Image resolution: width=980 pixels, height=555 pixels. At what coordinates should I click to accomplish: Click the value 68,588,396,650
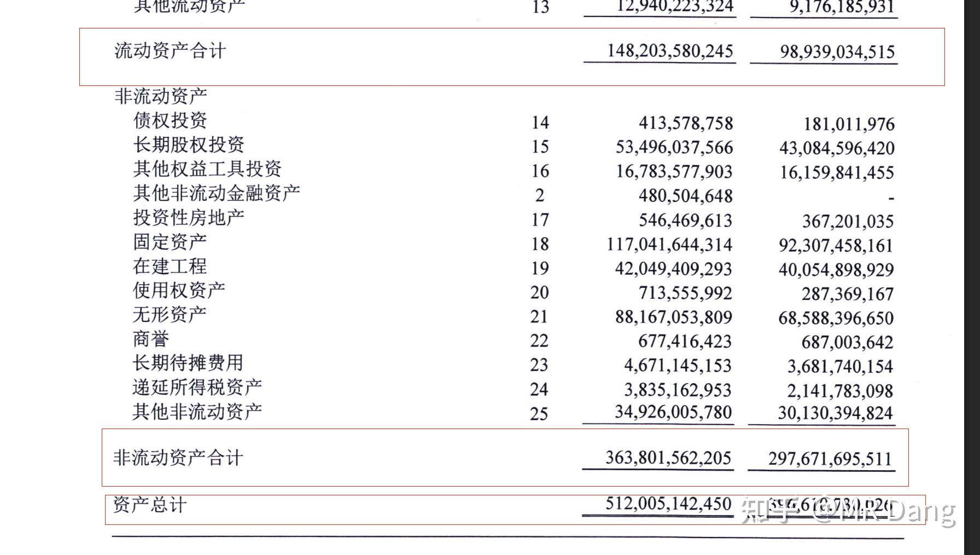(836, 318)
